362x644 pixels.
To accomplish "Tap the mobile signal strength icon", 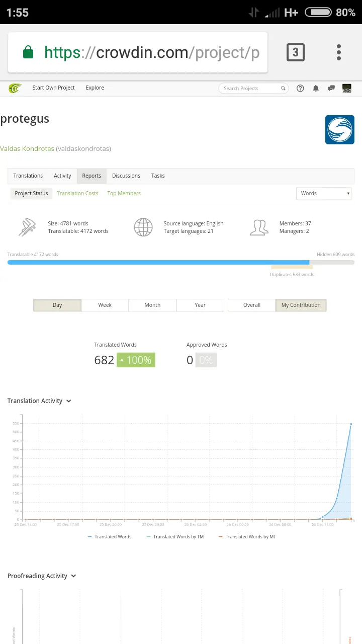I will pos(273,13).
